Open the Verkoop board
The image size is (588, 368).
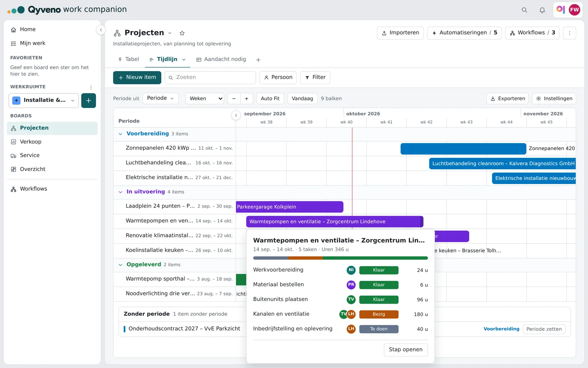52,142
